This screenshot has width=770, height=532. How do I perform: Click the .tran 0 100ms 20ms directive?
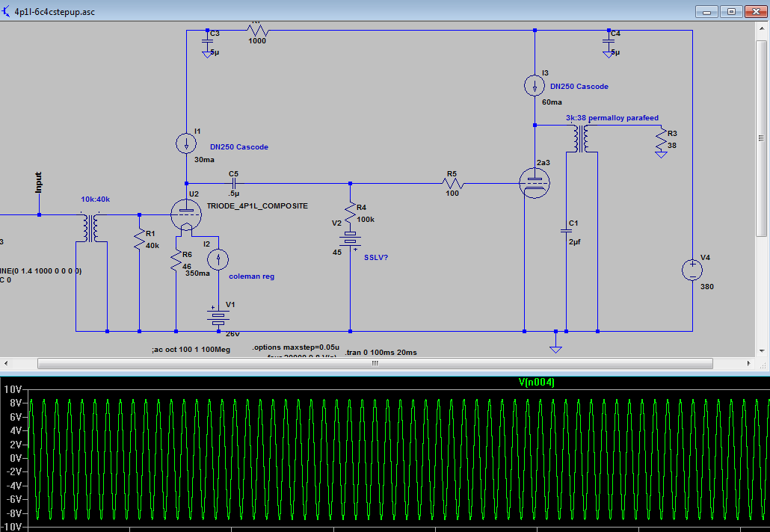381,353
